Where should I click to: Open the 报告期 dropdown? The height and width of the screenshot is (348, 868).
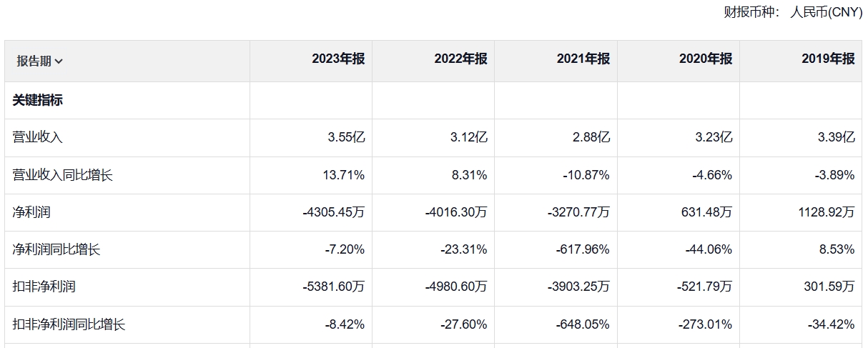click(x=40, y=61)
